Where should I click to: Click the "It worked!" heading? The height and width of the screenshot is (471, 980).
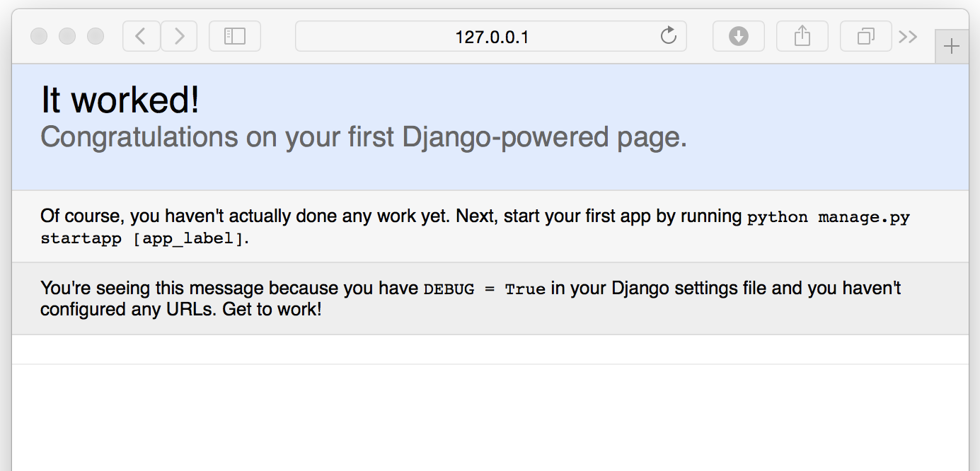120,100
